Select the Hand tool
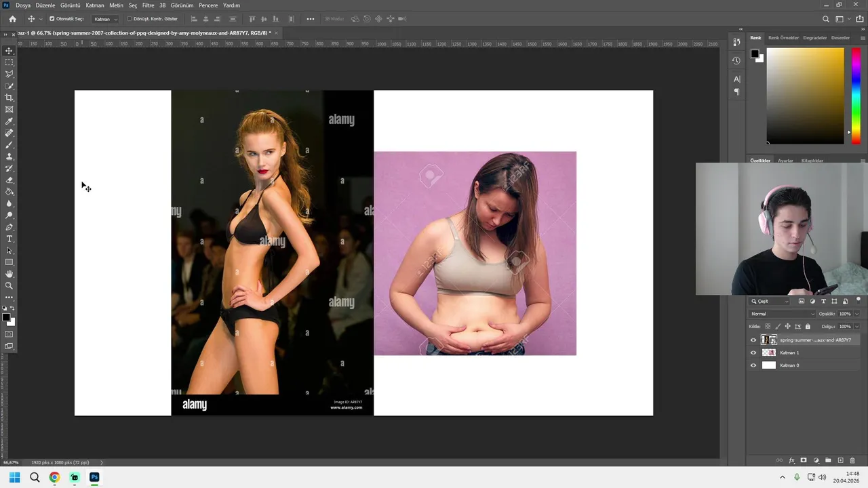Viewport: 868px width, 488px height. (9, 274)
